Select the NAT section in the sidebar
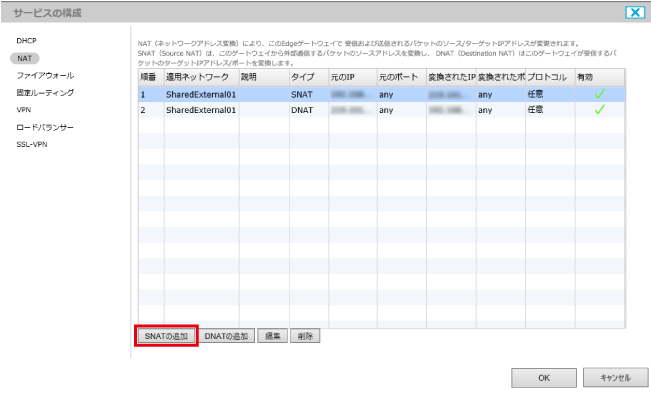Screen dimensions: 651x394 24,59
